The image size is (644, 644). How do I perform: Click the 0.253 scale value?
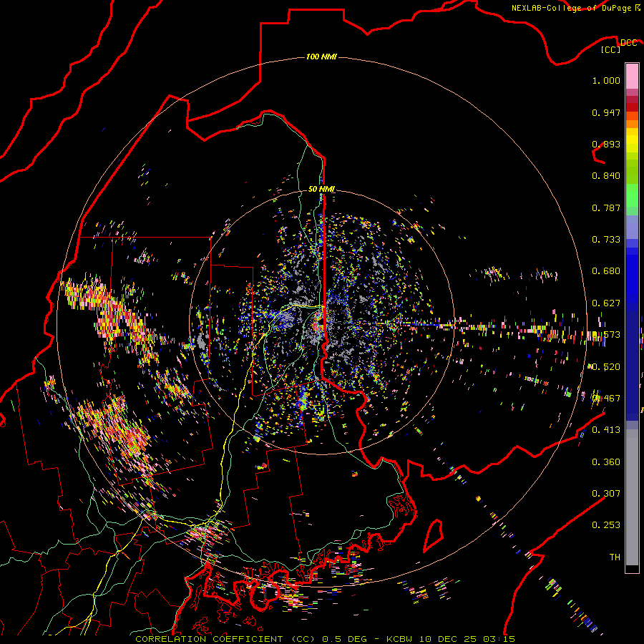point(606,525)
